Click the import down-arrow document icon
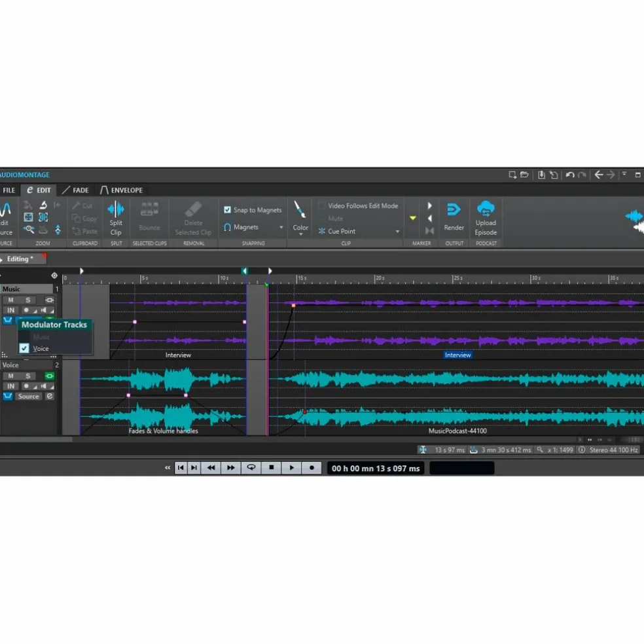Viewport: 644px width, 644px height. pos(541,175)
